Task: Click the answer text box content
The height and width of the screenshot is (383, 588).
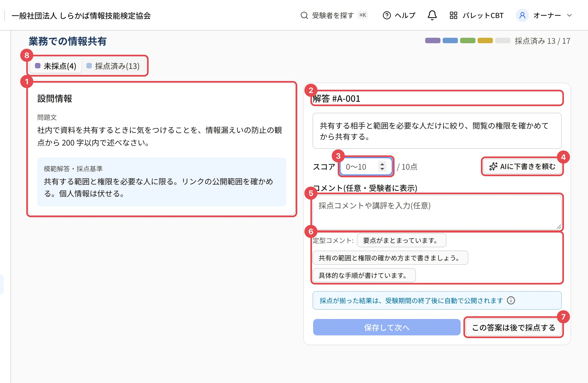Action: pos(437,131)
